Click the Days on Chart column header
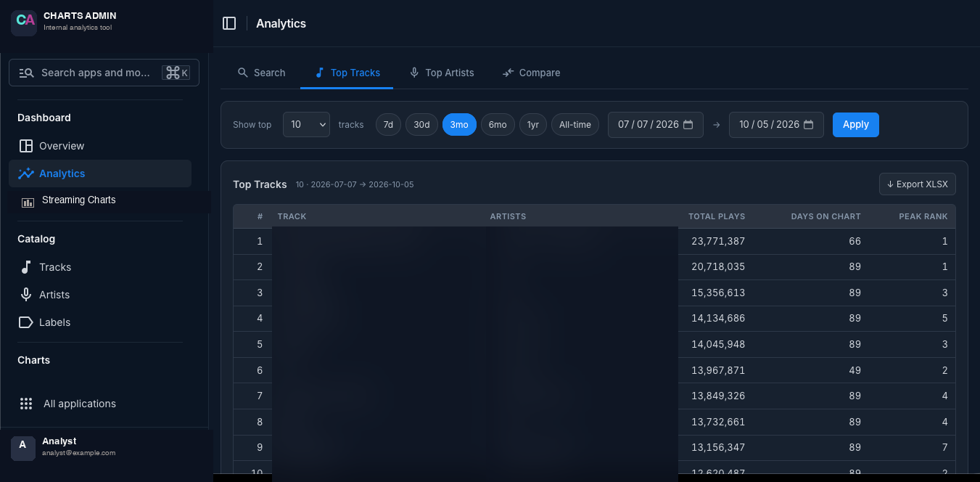This screenshot has width=980, height=482. click(x=825, y=216)
